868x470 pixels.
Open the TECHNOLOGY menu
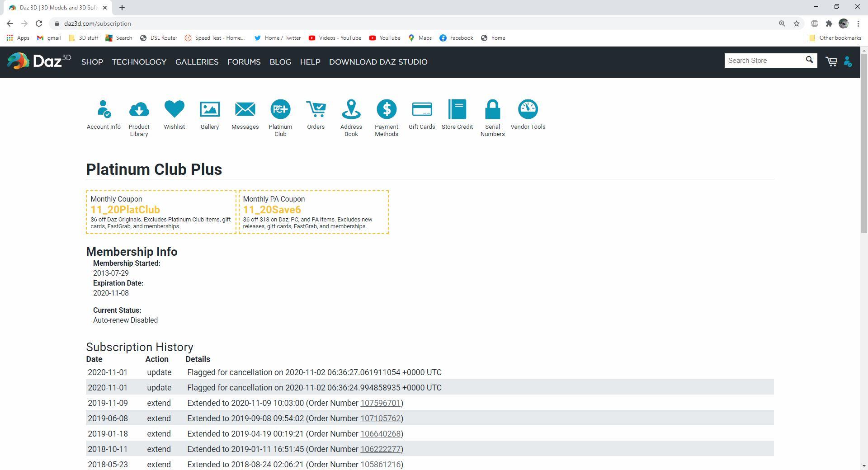pyautogui.click(x=139, y=62)
